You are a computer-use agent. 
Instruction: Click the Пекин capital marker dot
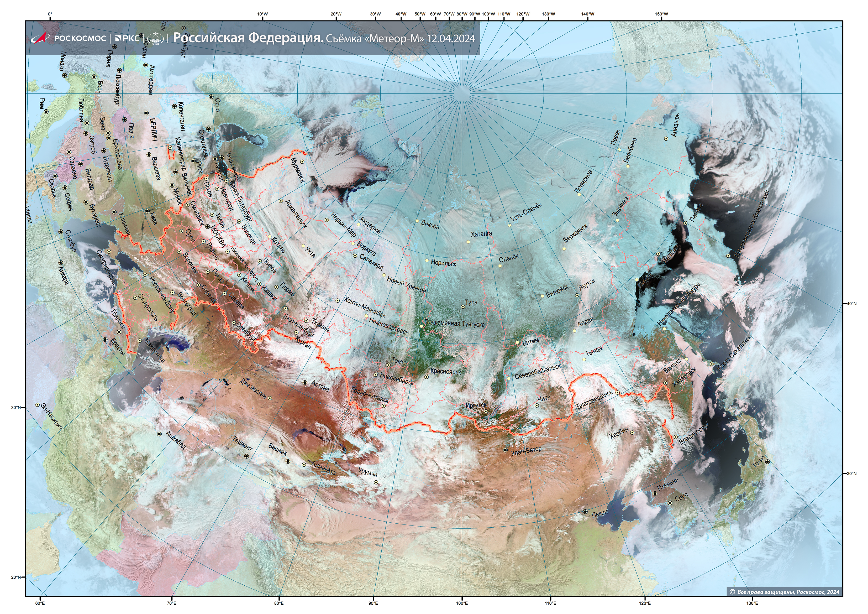click(585, 512)
